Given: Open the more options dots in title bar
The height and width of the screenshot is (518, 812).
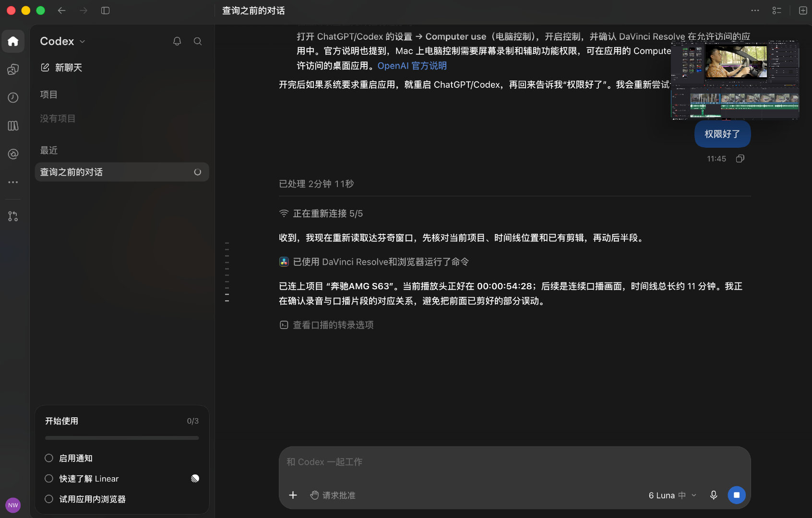Looking at the screenshot, I should coord(755,11).
